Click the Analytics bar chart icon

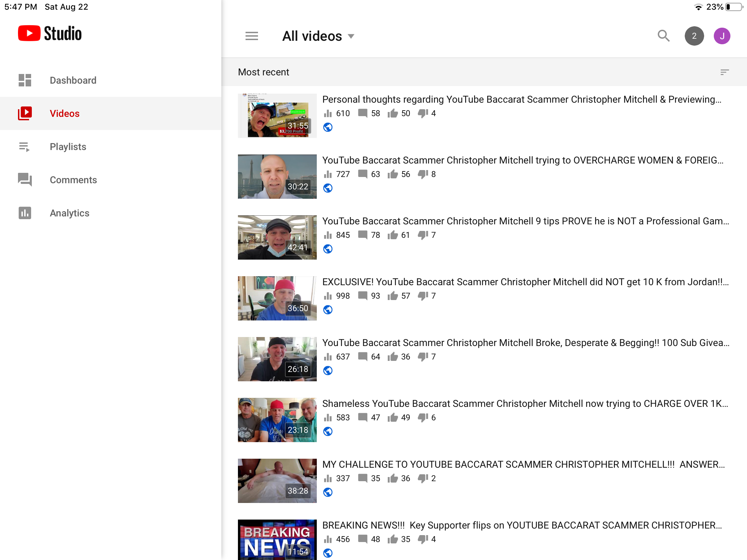coord(25,213)
